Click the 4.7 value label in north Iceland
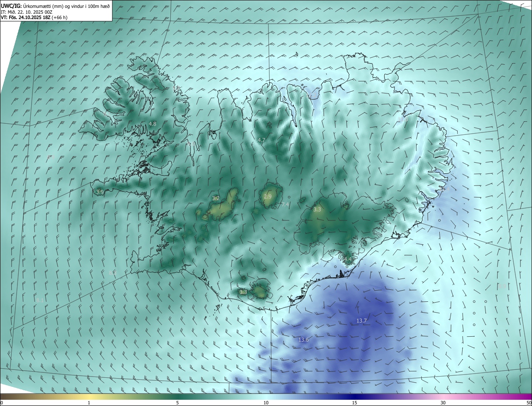This screenshot has width=532, height=406. (261, 140)
